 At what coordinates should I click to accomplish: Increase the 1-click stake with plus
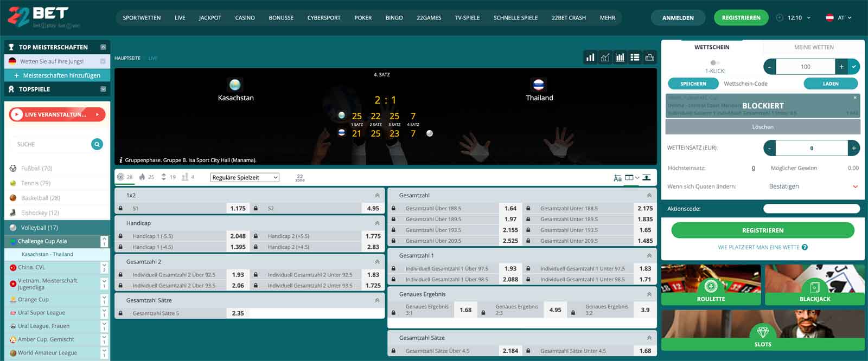(x=841, y=67)
